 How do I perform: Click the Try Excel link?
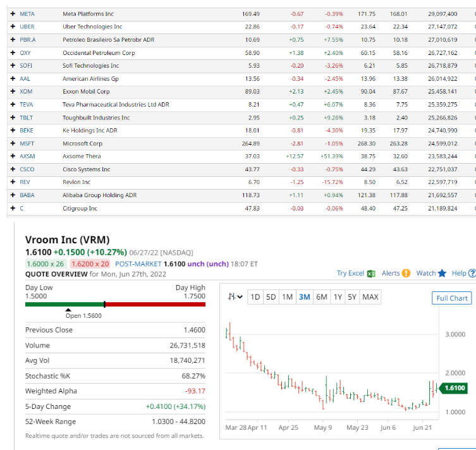(350, 273)
